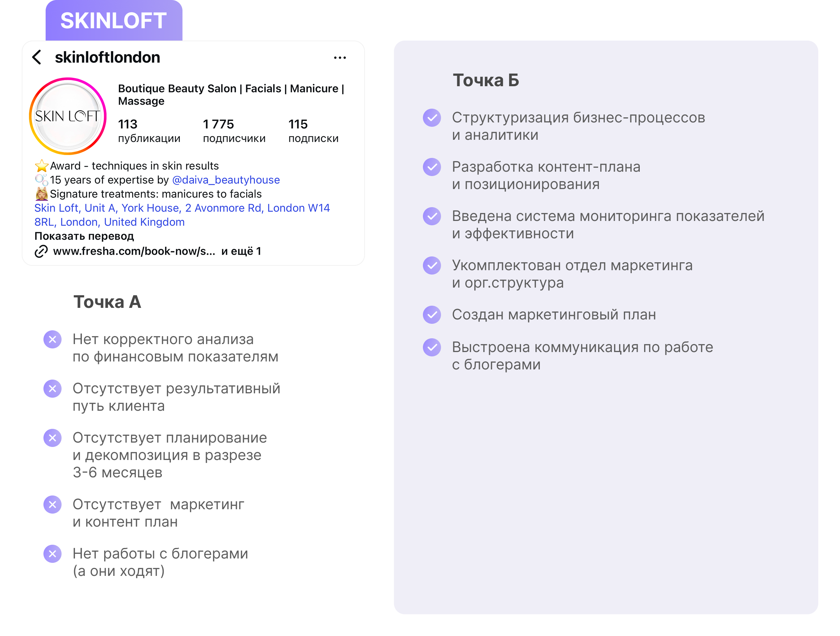The width and height of the screenshot is (840, 636).
Task: Toggle checkmark for 'Структуризация бизнес-процессов'
Action: click(432, 118)
